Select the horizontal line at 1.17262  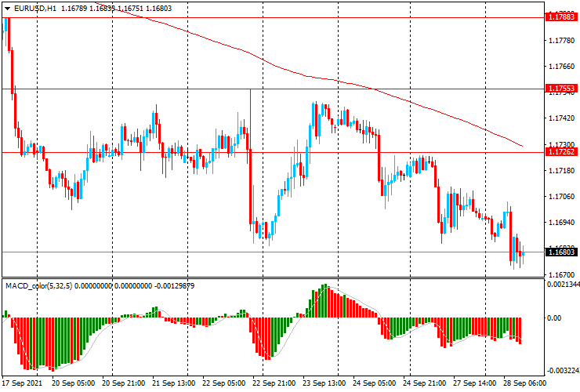pyautogui.click(x=274, y=152)
